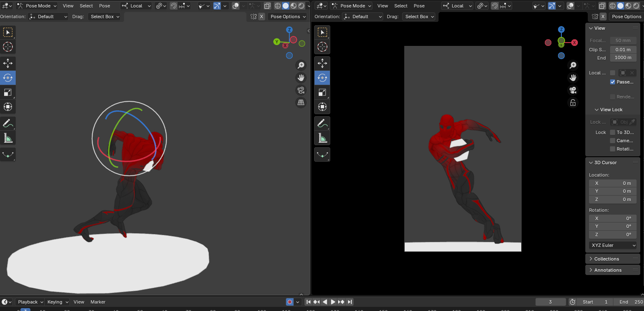Expand the Collections panel
644x311 pixels.
606,259
